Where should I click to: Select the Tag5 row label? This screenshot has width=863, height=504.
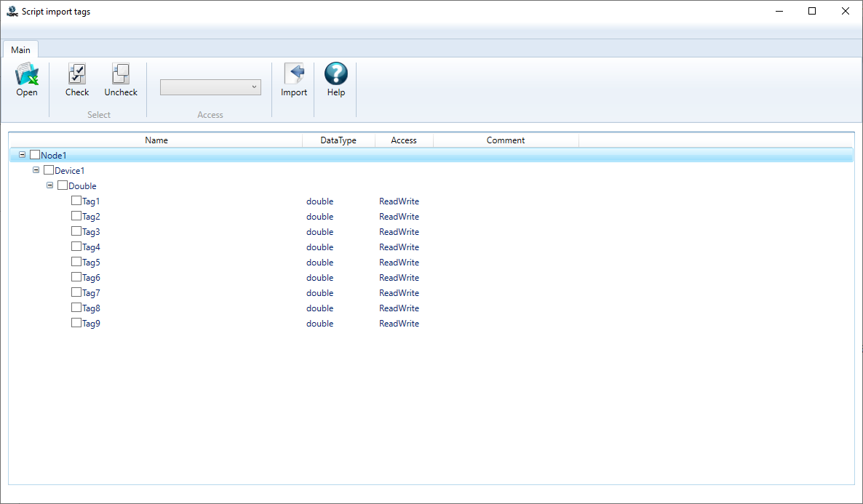click(x=92, y=263)
